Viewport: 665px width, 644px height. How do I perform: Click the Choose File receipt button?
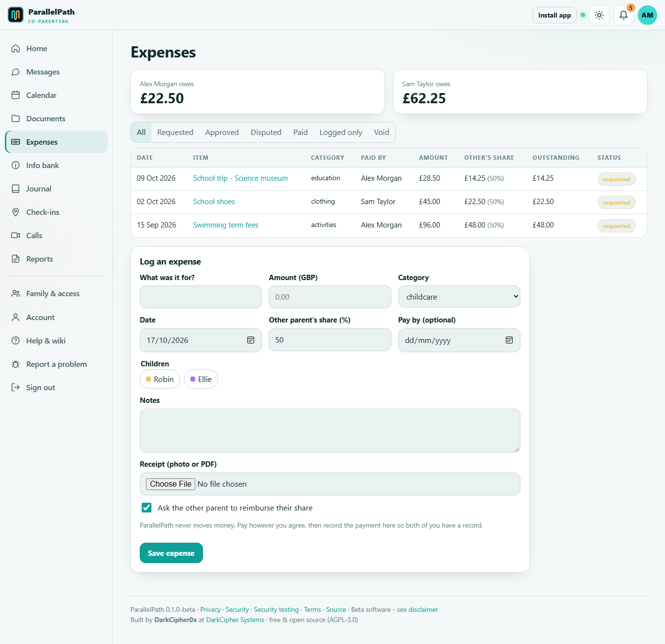(171, 484)
